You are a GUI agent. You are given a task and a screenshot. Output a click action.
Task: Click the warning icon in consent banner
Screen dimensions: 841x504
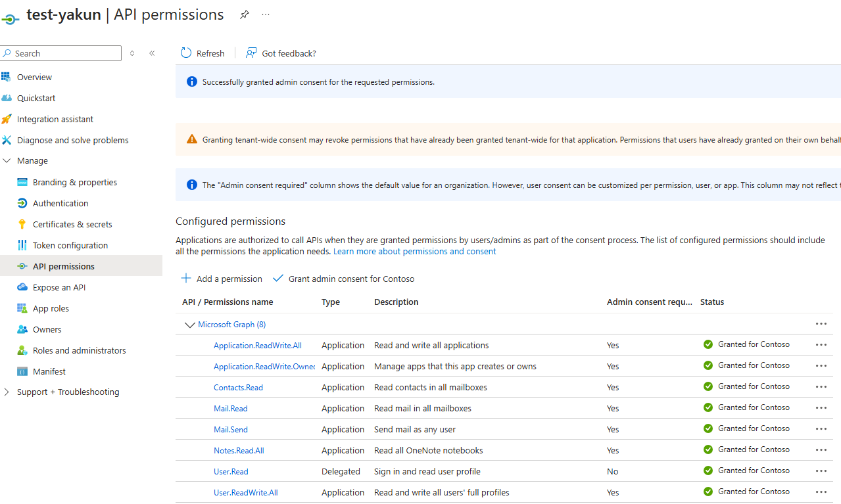[191, 139]
